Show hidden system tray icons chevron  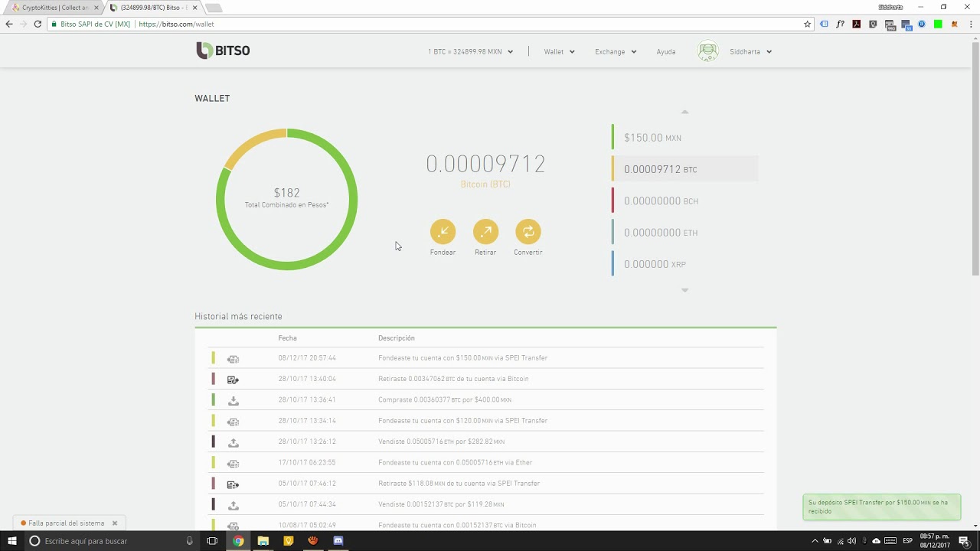[x=815, y=541]
